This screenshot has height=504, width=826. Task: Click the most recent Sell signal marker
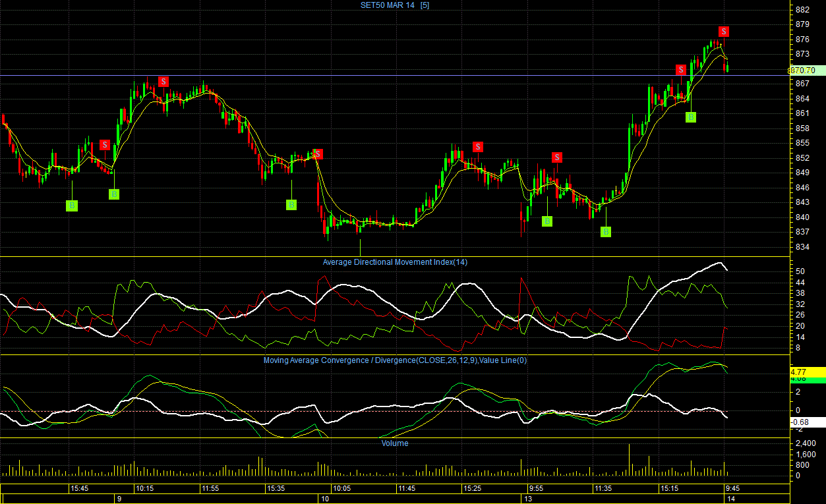724,31
